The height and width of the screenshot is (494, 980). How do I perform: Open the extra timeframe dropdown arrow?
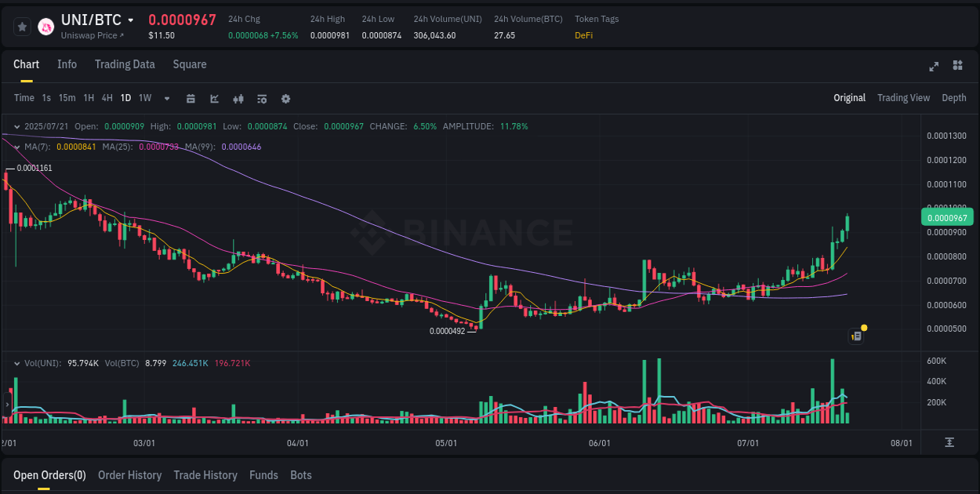click(165, 98)
